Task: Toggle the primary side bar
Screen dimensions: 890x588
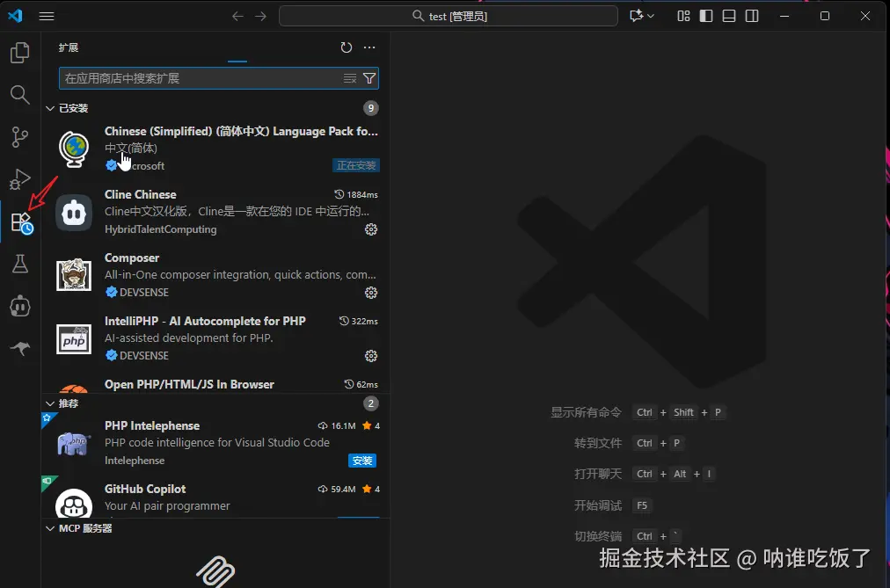Action: (x=706, y=16)
